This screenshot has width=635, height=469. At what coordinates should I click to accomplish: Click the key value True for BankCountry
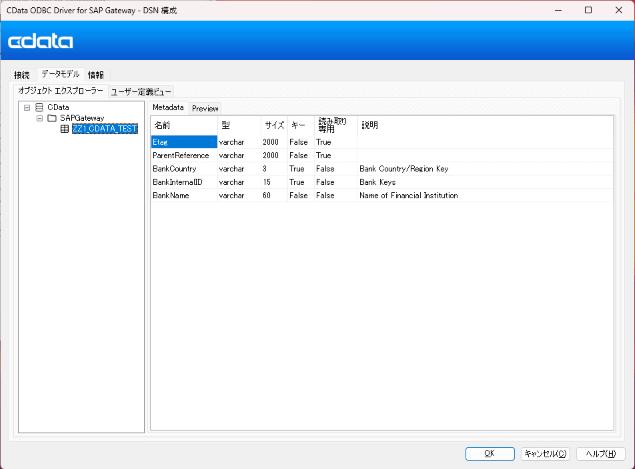297,169
